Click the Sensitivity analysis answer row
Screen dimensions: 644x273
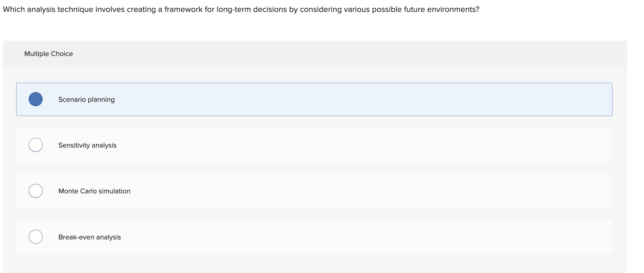313,145
